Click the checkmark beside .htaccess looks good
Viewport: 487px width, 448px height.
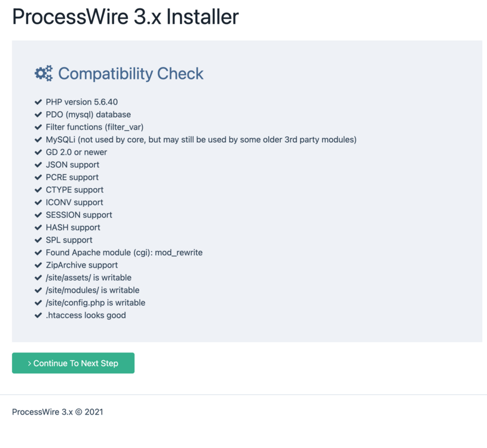pyautogui.click(x=38, y=315)
